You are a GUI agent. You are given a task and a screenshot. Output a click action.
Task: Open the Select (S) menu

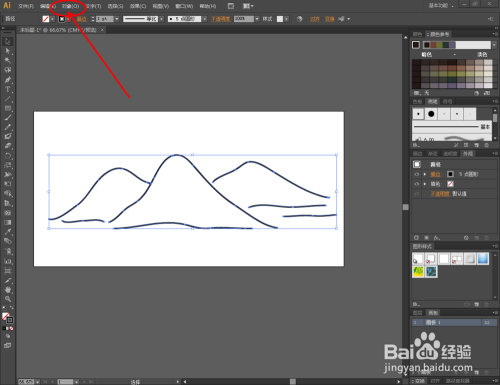point(115,6)
